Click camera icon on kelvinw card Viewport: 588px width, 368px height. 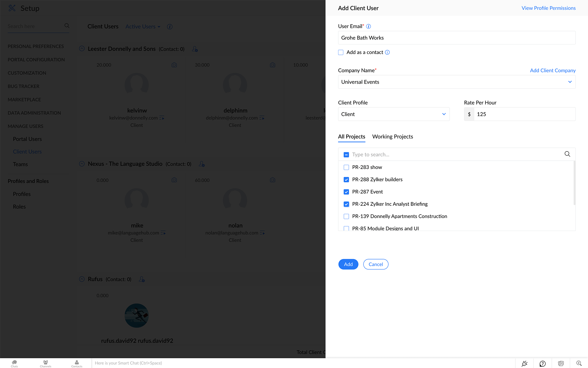174,65
